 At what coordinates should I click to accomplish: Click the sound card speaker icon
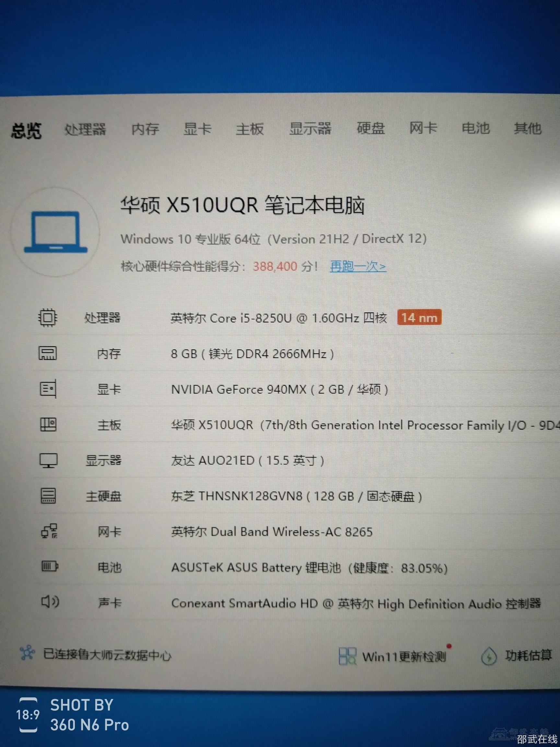click(x=50, y=602)
